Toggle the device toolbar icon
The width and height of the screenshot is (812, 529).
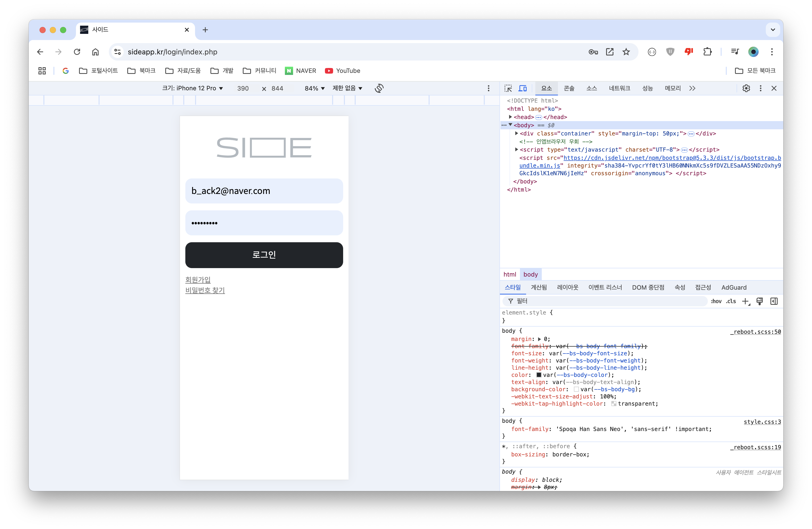coord(523,88)
